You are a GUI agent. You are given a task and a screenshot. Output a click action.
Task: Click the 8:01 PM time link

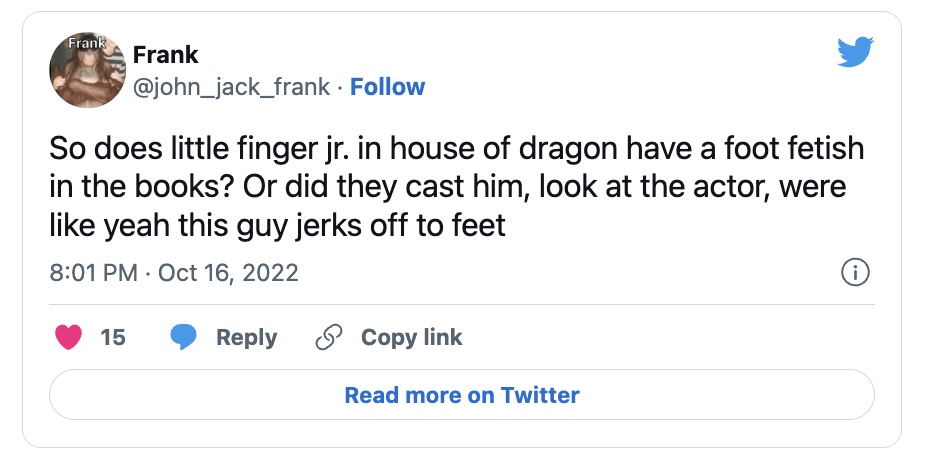point(93,272)
